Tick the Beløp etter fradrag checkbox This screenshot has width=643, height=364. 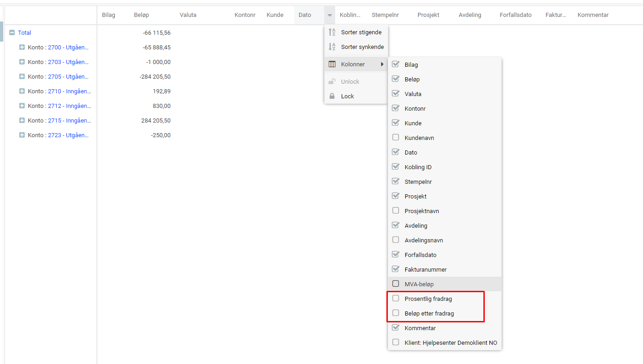396,313
